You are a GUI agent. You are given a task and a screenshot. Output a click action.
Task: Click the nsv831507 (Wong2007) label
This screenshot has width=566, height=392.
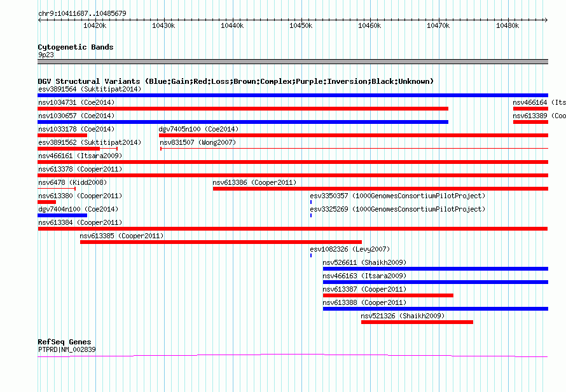click(198, 142)
